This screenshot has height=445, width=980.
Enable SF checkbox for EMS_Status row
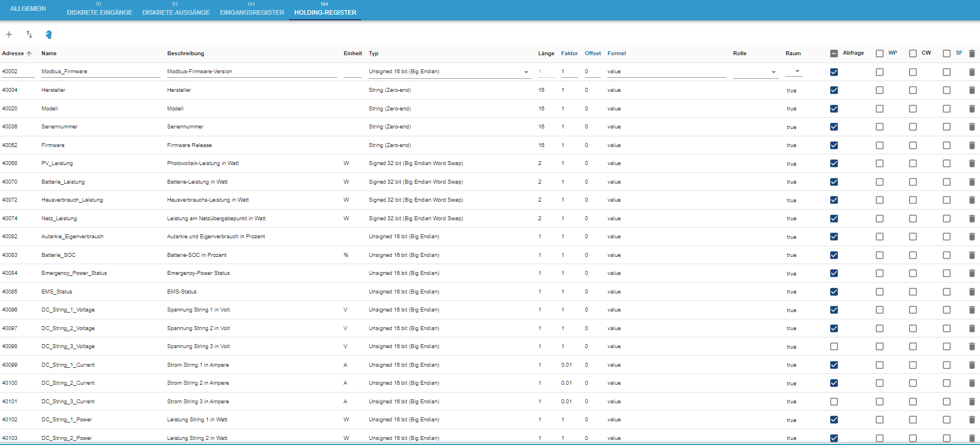(x=947, y=292)
